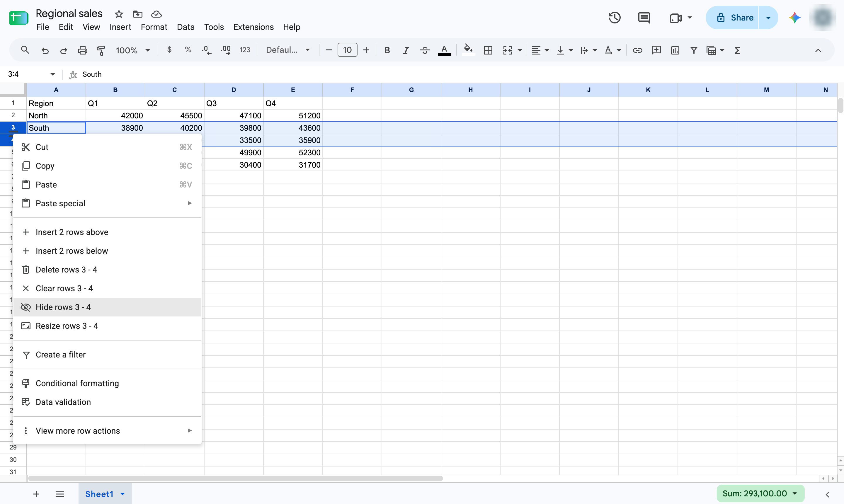Viewport: 844px width, 504px height.
Task: Open text color picker
Action: (x=444, y=50)
